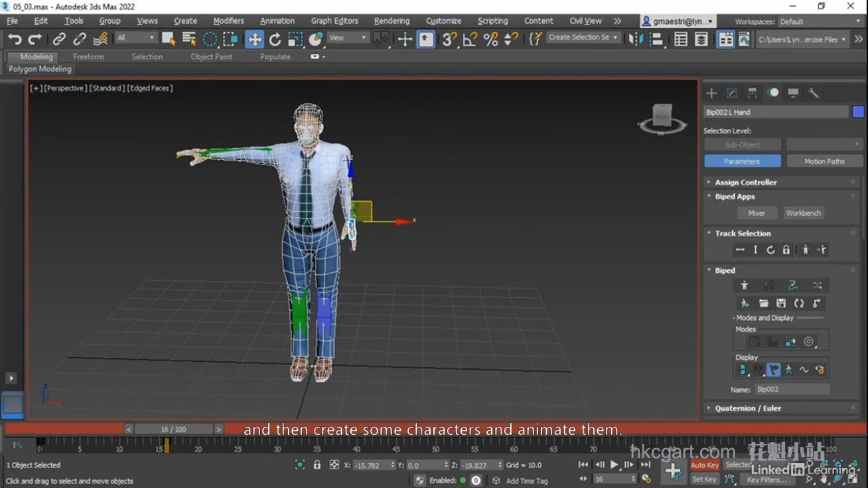Toggle the Angle Snap button
Image resolution: width=868 pixels, height=488 pixels.
tap(470, 39)
